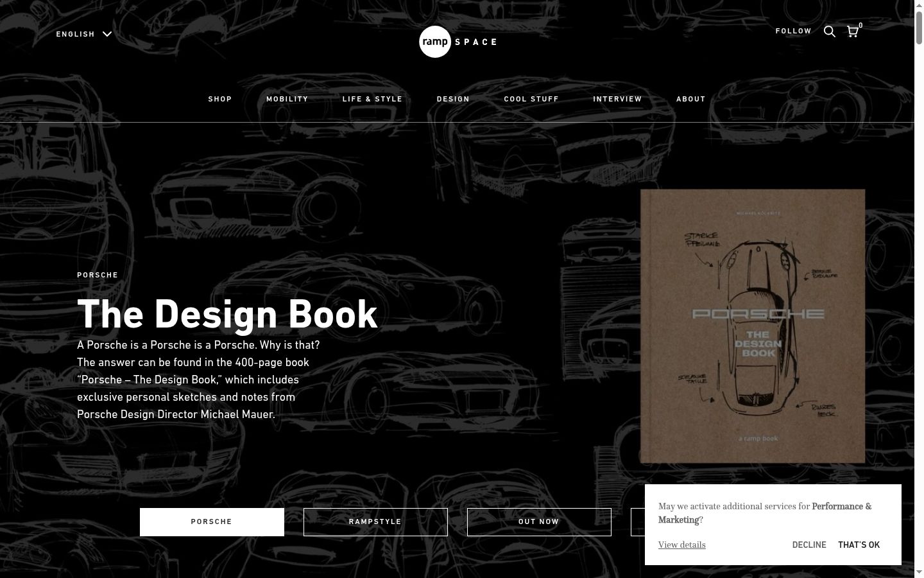Screen dimensions: 924x578
Task: Click the scrollbar down arrow
Action: tap(919, 572)
